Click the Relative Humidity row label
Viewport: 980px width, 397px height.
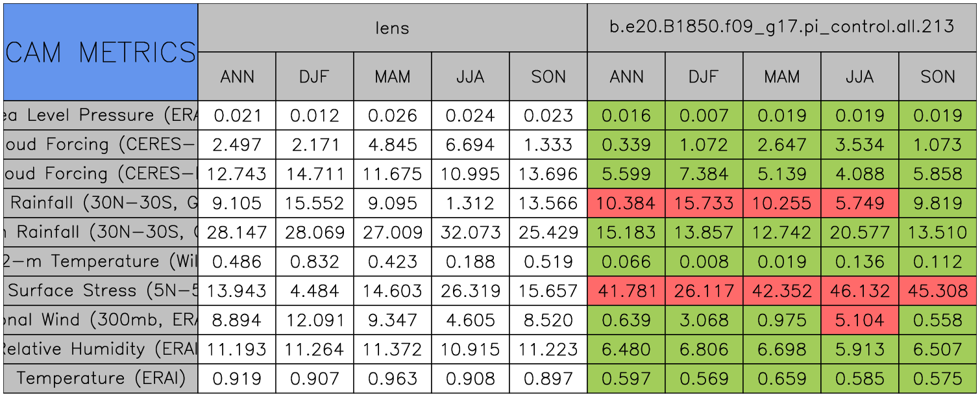[101, 350]
